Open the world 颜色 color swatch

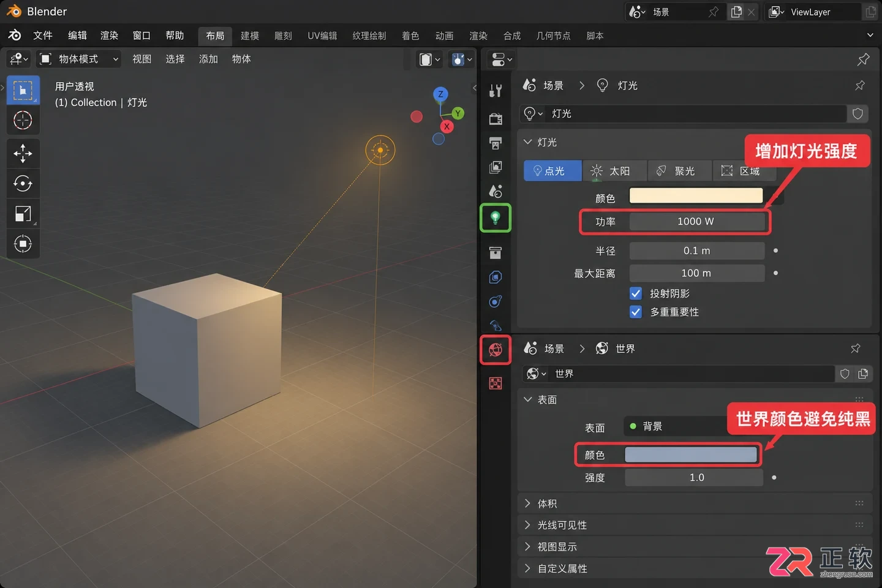click(x=691, y=454)
